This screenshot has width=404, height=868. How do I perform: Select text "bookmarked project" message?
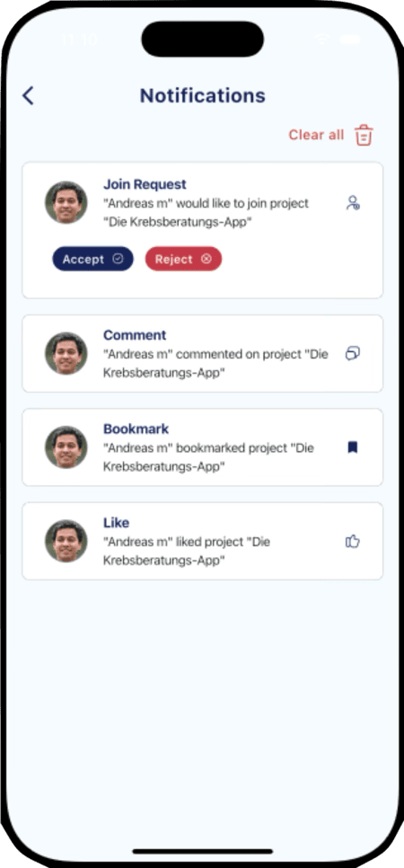pos(230,447)
